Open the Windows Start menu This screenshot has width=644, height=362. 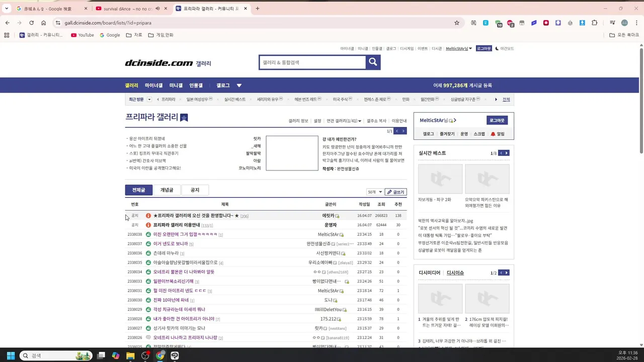point(11,355)
